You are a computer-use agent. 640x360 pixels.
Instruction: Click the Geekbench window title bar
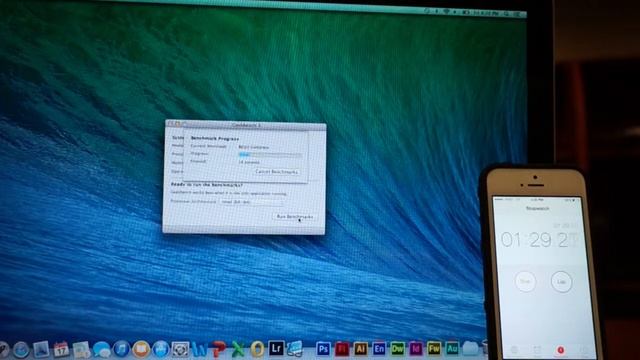pyautogui.click(x=246, y=124)
